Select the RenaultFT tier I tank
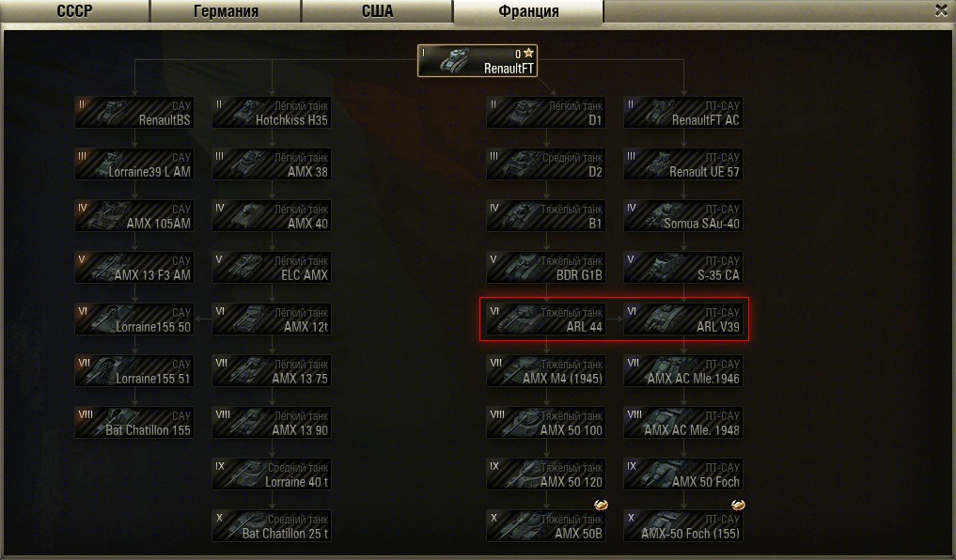The height and width of the screenshot is (560, 956). coord(478,61)
